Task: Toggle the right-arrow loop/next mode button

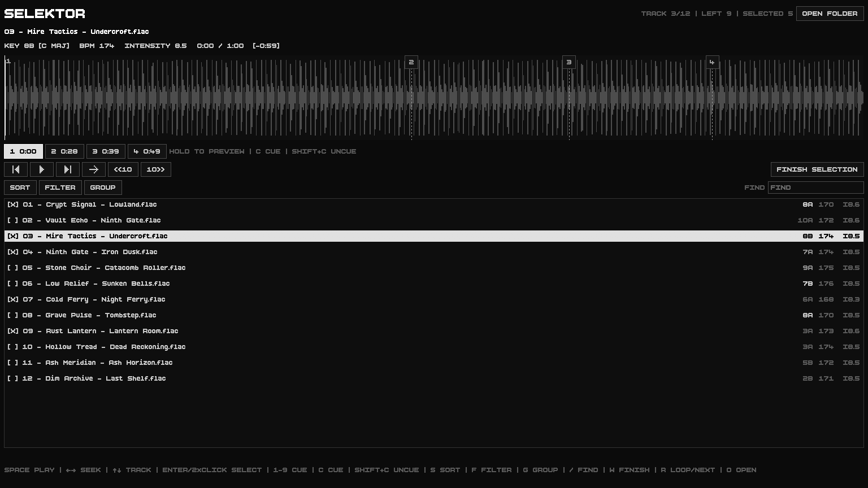Action: click(94, 169)
